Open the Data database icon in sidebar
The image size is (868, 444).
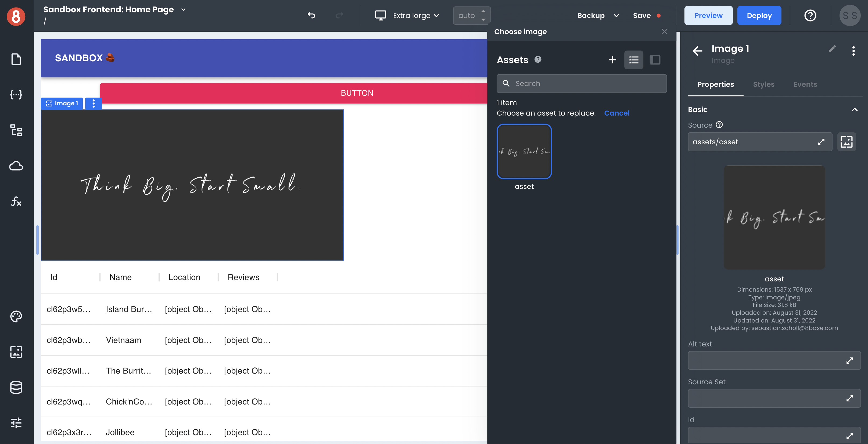pyautogui.click(x=16, y=387)
